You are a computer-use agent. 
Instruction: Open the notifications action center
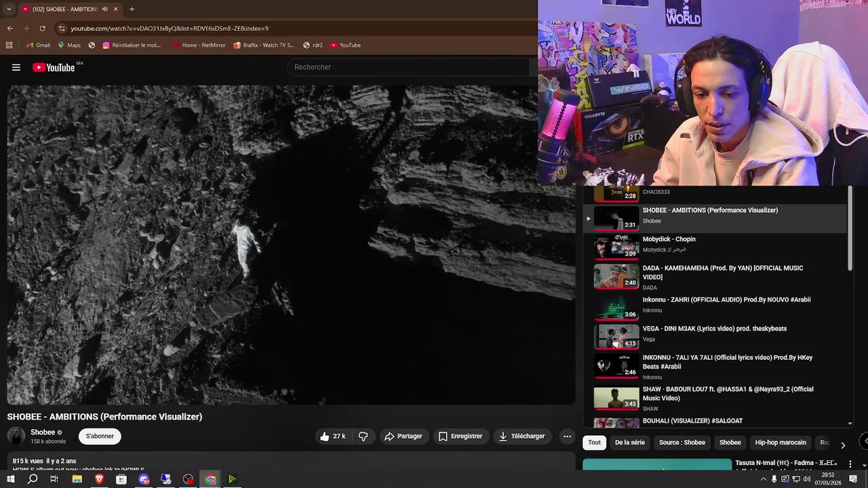click(854, 479)
